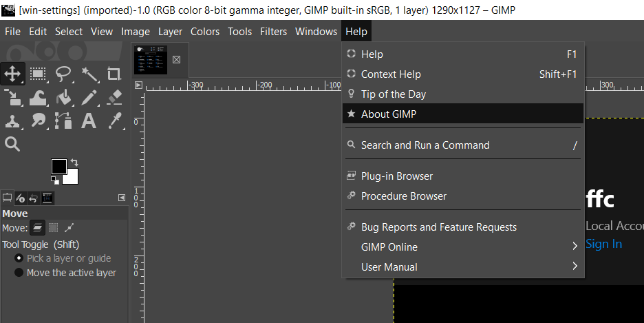The image size is (644, 323).
Task: Open the Edit menu
Action: click(x=38, y=32)
